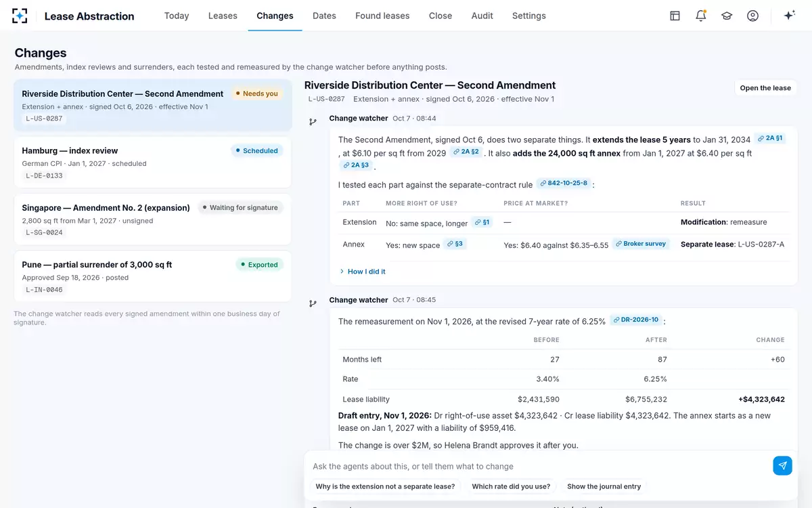Image resolution: width=812 pixels, height=508 pixels.
Task: Select the Changes tab
Action: coord(275,16)
